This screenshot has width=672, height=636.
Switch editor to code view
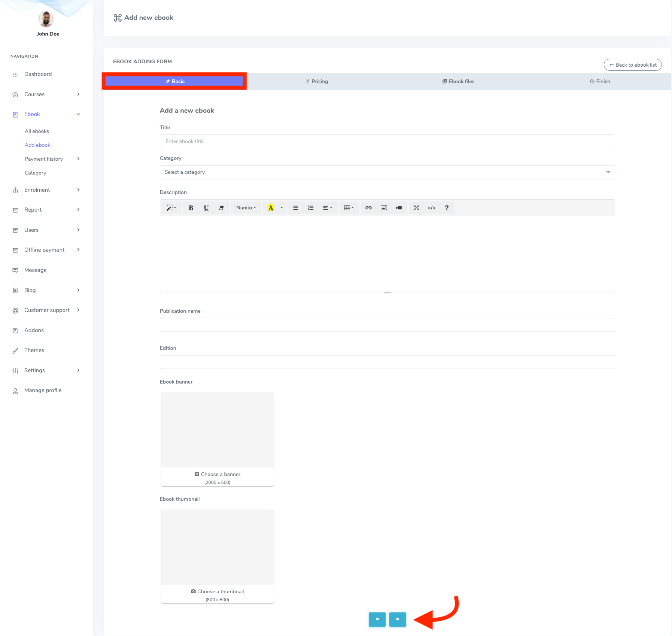coord(431,208)
